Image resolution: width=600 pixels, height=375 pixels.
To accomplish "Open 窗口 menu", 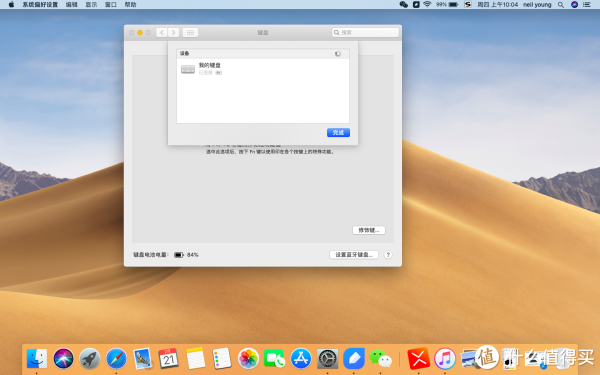I will (x=111, y=5).
